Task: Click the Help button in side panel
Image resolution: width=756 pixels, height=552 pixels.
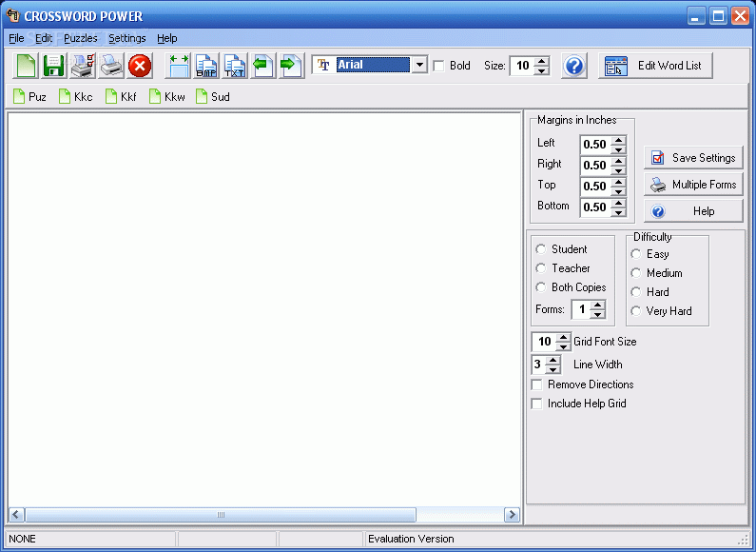Action: 693,211
